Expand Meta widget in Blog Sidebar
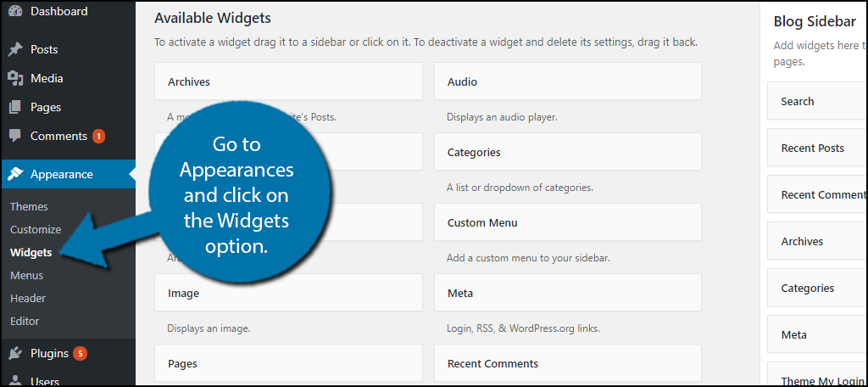Image resolution: width=868 pixels, height=387 pixels. click(x=817, y=334)
